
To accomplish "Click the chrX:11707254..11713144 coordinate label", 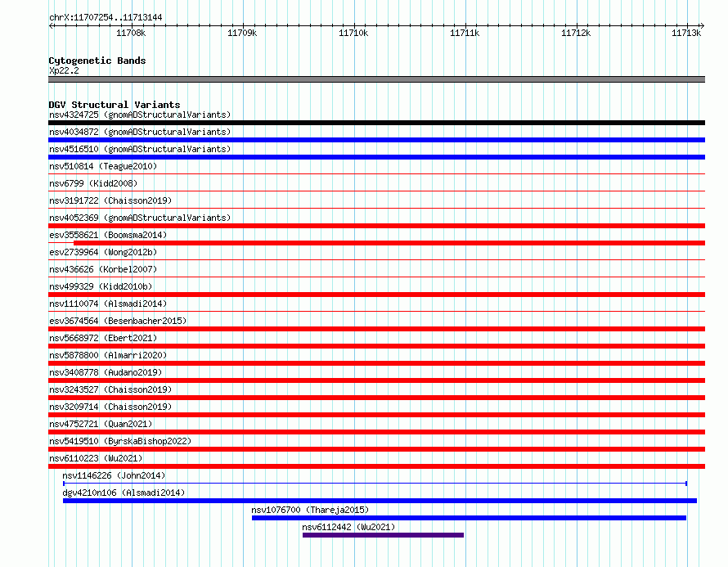I will (106, 18).
